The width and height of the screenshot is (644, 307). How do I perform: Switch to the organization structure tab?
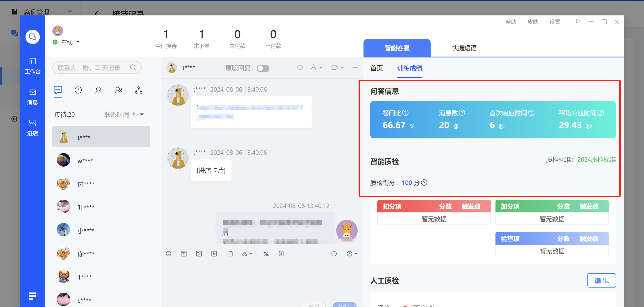[139, 90]
